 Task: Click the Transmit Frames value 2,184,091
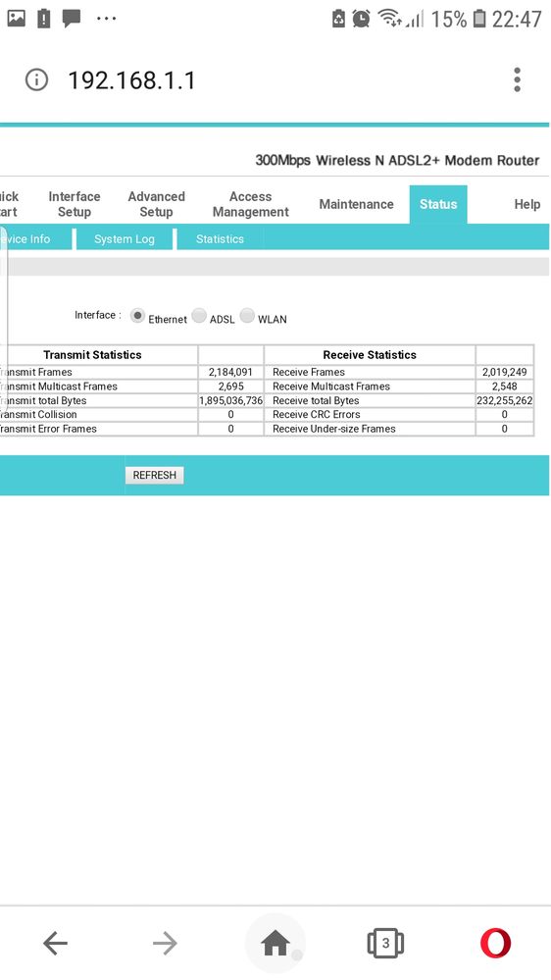(230, 372)
